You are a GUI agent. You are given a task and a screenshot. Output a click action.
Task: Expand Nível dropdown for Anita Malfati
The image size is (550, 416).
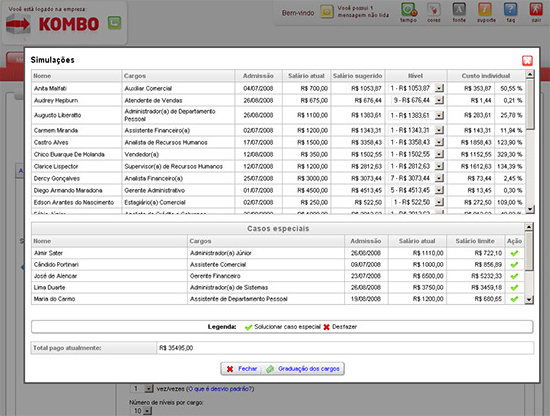click(439, 88)
